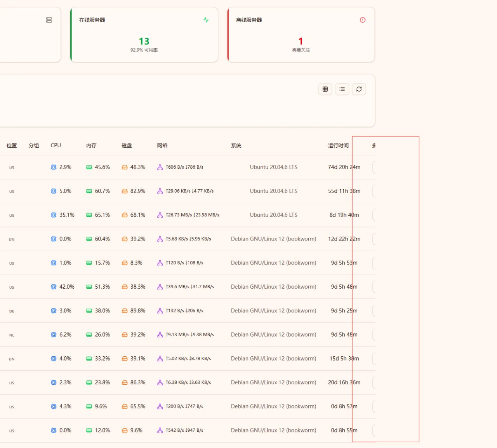Click the CPU icon beside 42.0%
497x448 pixels.
pos(54,287)
